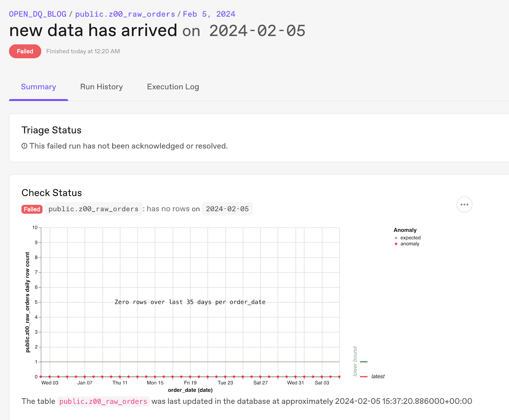
Task: Click the warning icon in Triage Status
Action: coord(24,146)
